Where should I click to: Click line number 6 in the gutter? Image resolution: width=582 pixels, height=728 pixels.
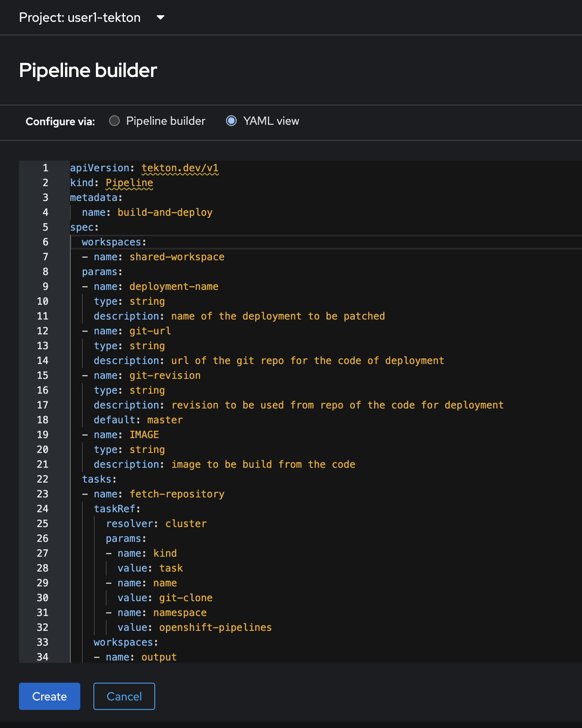click(x=45, y=242)
